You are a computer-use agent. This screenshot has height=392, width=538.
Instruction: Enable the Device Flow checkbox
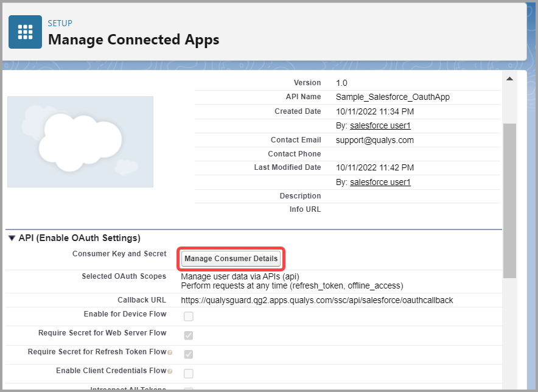click(x=189, y=316)
